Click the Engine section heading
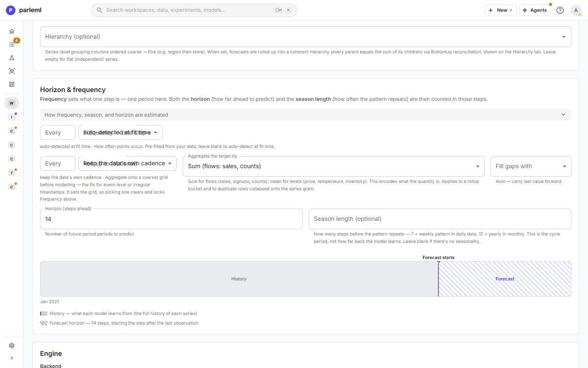 pyautogui.click(x=51, y=354)
